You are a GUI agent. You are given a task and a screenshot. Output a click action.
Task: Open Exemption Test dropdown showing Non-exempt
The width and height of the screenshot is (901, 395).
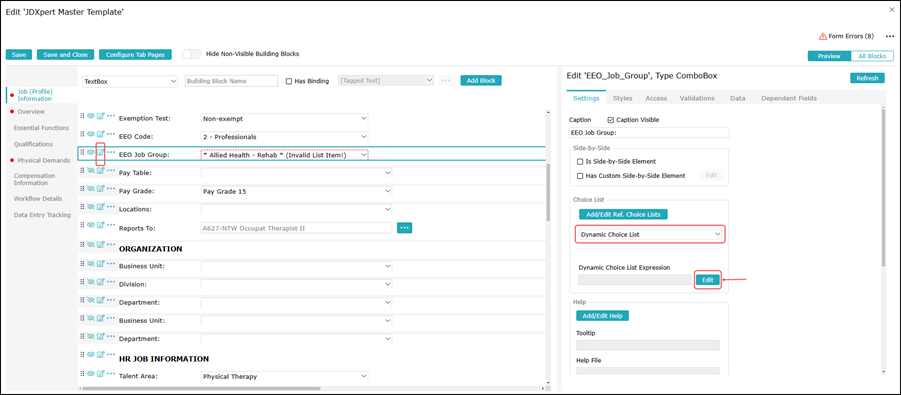click(x=284, y=118)
